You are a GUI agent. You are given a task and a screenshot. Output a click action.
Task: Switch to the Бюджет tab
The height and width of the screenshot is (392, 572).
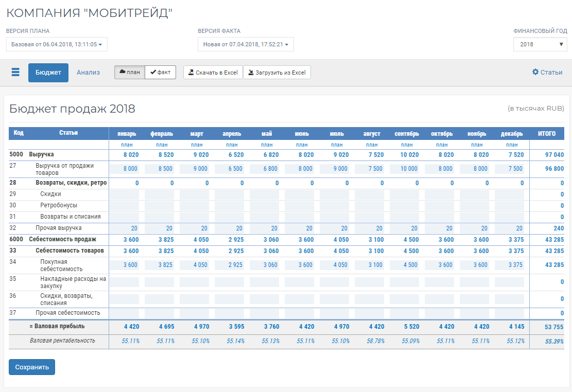click(x=48, y=73)
